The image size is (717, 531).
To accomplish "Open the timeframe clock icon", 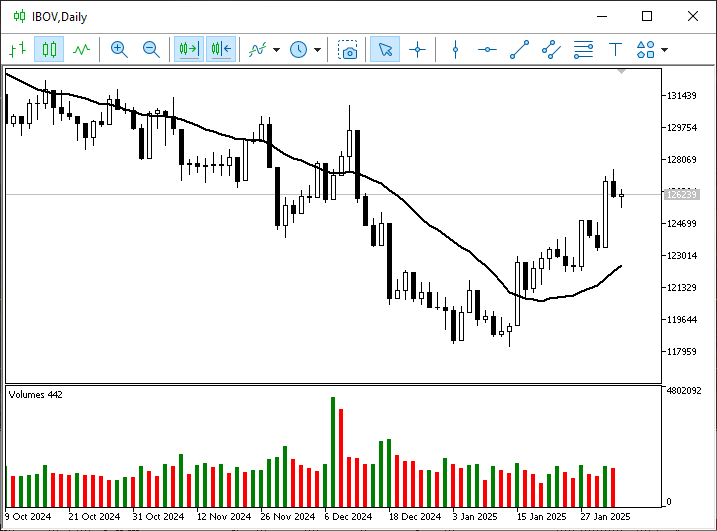I will click(x=299, y=49).
